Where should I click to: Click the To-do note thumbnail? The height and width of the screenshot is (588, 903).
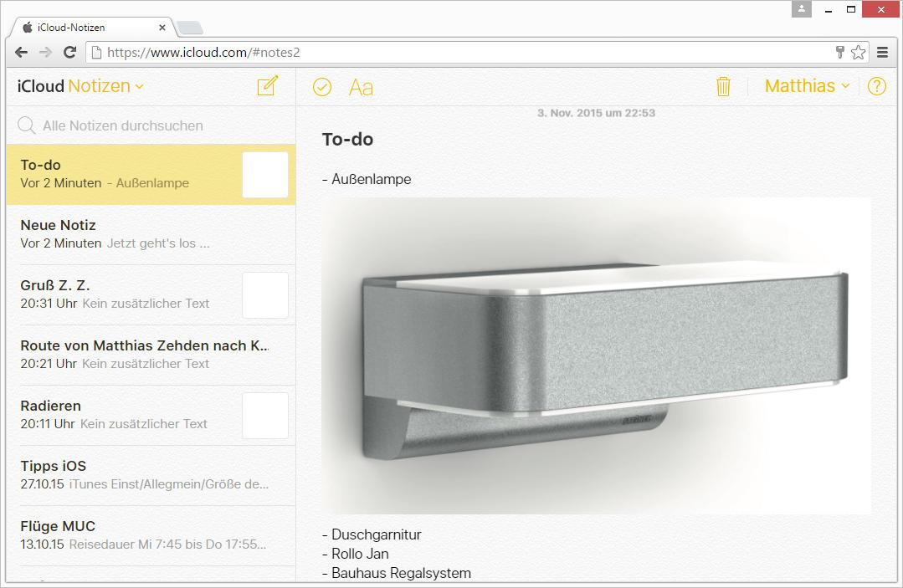[x=265, y=175]
